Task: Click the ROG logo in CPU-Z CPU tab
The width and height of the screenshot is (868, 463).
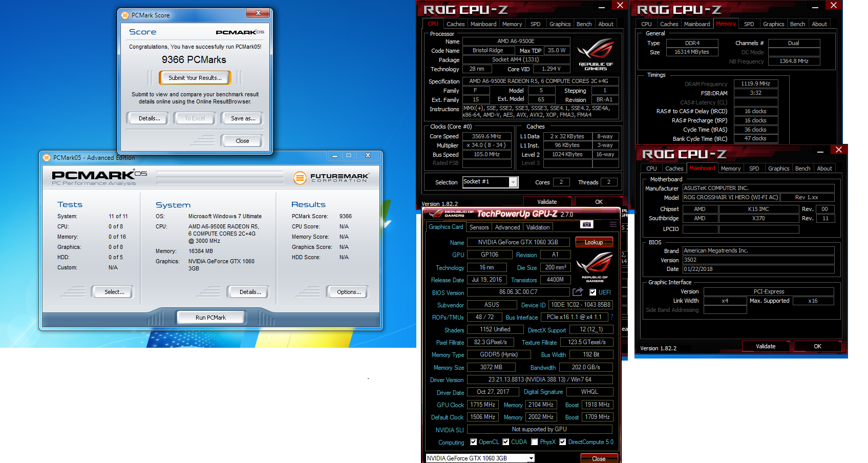Action: point(596,55)
